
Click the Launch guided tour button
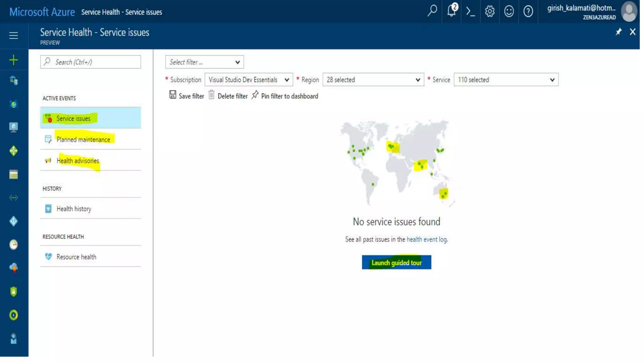point(396,263)
